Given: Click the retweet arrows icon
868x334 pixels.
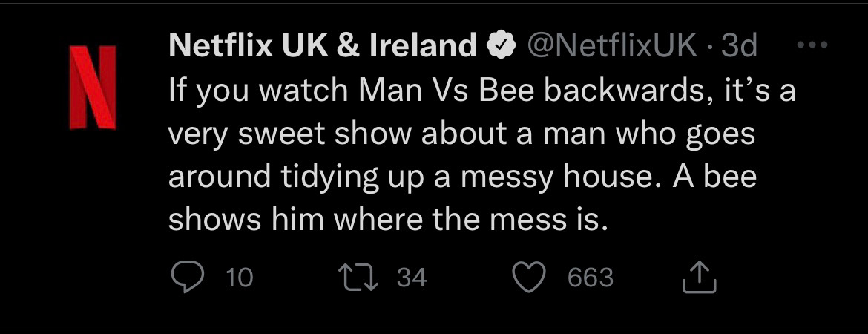Looking at the screenshot, I should 361,278.
